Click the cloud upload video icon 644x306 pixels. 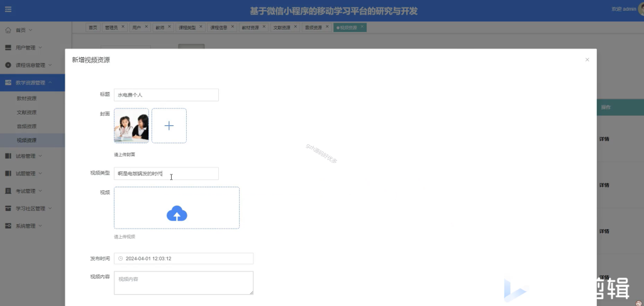pyautogui.click(x=177, y=213)
